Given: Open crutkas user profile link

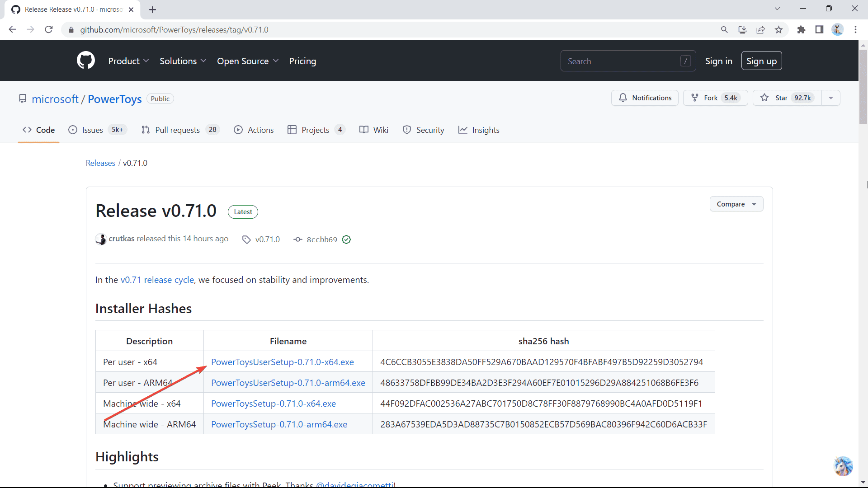Looking at the screenshot, I should 122,239.
